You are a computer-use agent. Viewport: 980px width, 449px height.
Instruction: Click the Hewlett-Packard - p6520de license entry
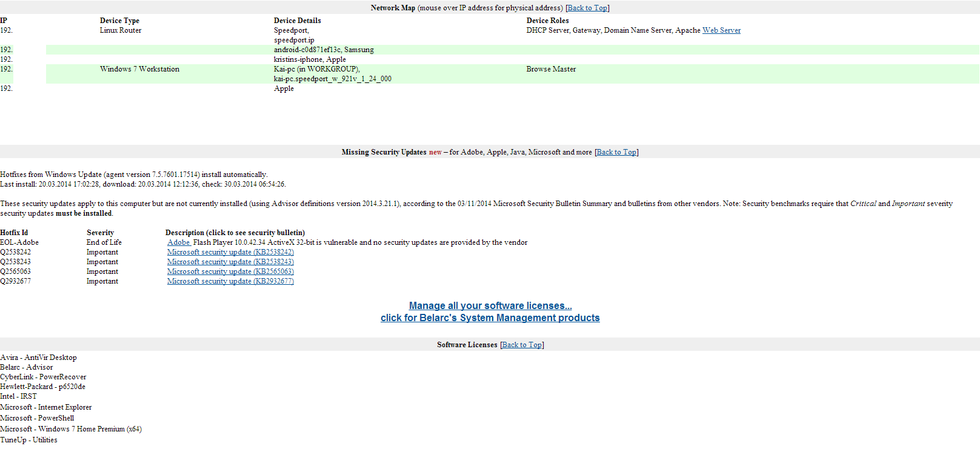42,387
